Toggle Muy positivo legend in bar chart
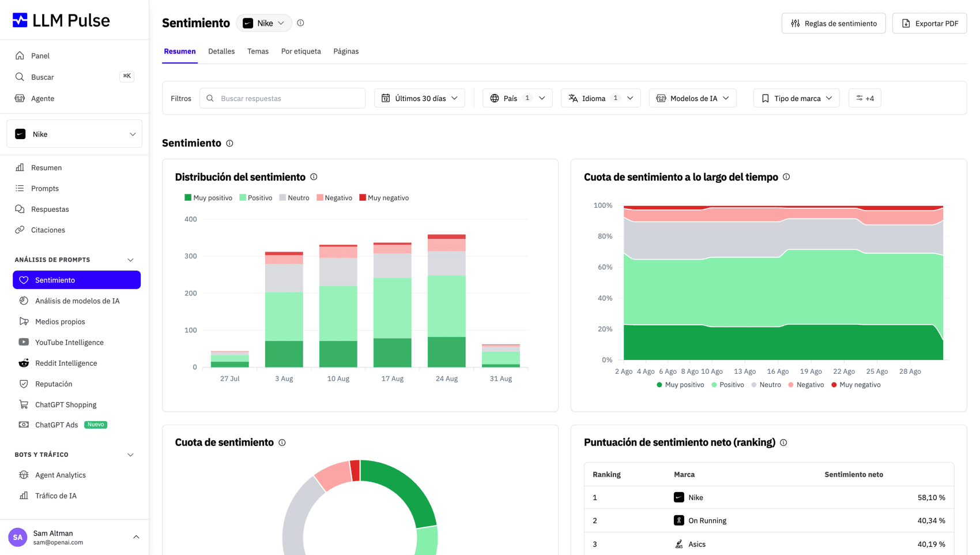 coord(208,198)
